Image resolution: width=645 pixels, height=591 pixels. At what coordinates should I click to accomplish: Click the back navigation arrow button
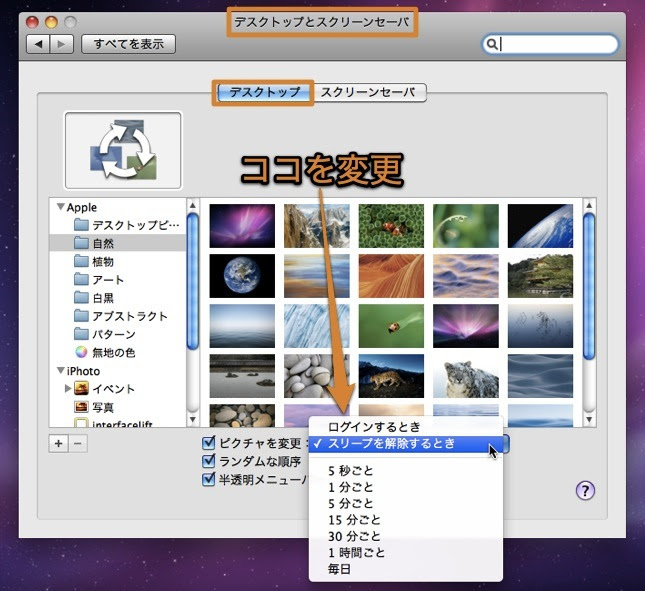point(38,44)
